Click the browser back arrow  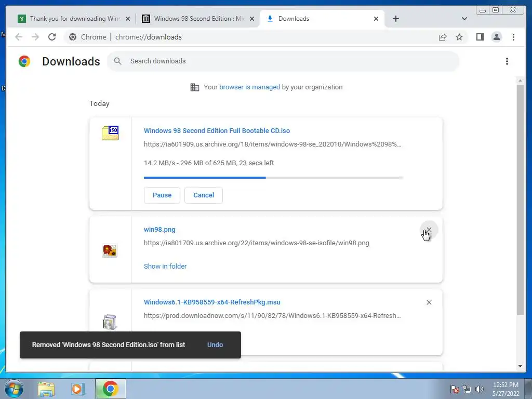(19, 37)
